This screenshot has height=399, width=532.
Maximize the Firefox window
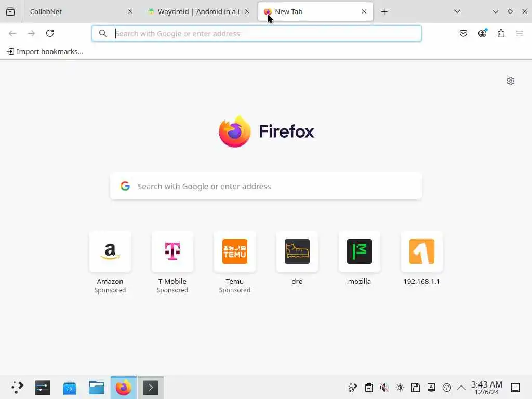(x=510, y=11)
